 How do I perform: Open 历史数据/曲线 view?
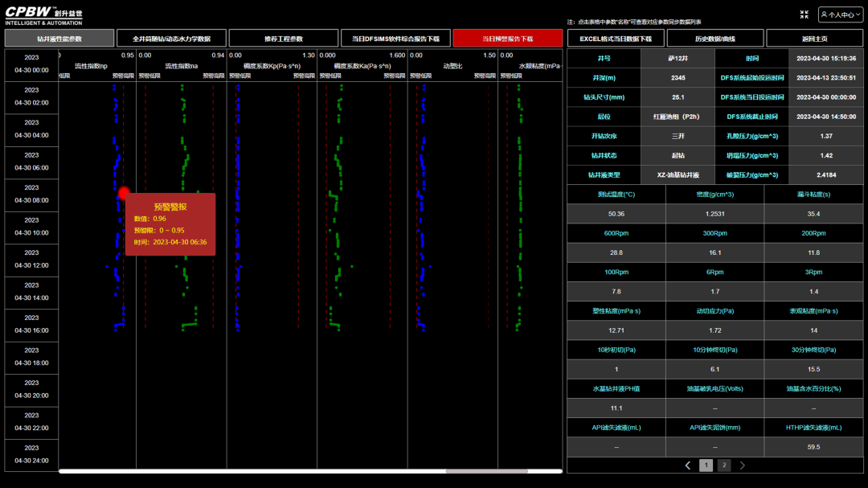point(715,39)
